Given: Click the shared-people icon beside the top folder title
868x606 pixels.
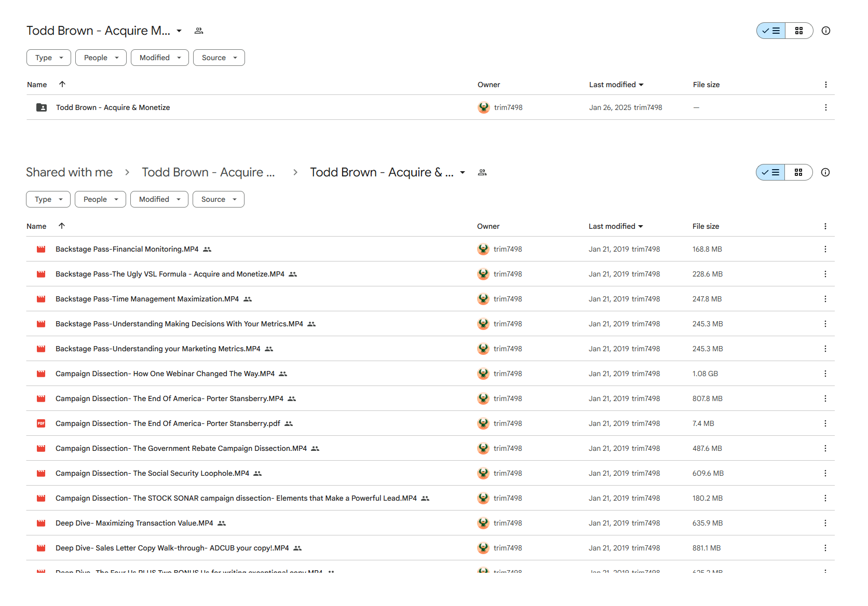Looking at the screenshot, I should (199, 31).
